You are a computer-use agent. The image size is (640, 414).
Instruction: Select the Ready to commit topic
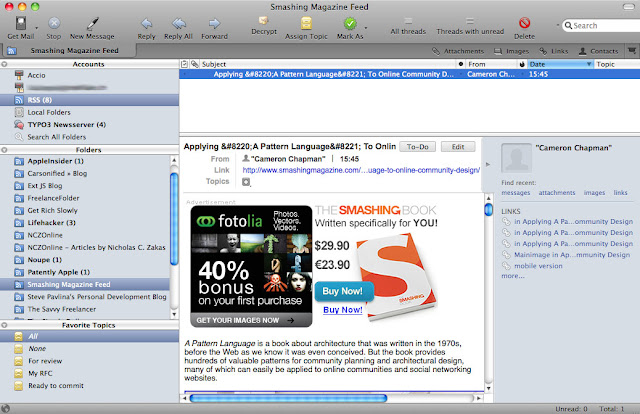coord(89,385)
